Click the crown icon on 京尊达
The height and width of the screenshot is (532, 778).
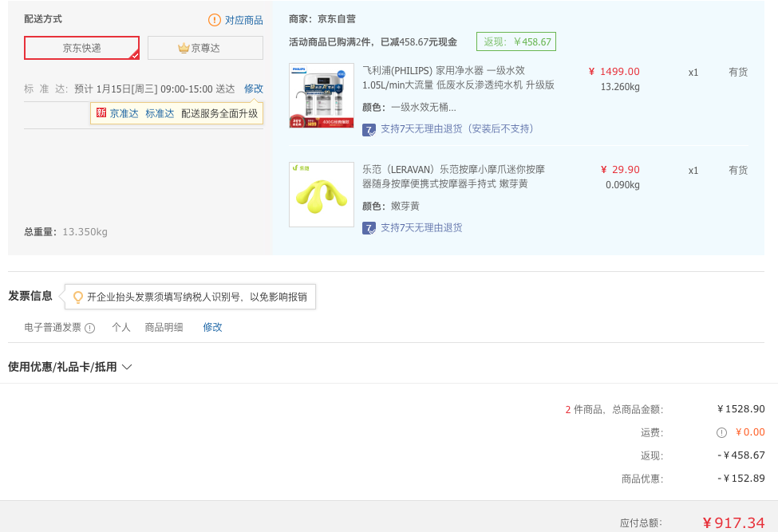(184, 48)
